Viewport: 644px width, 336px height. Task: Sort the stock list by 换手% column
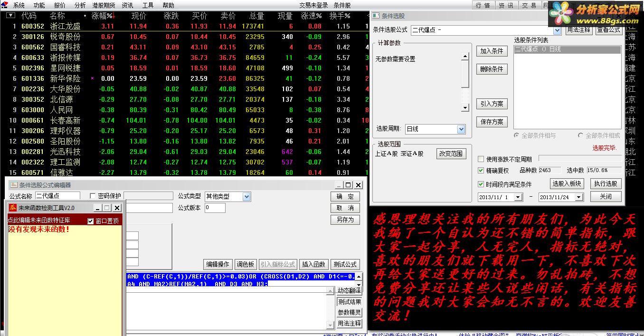pyautogui.click(x=340, y=16)
